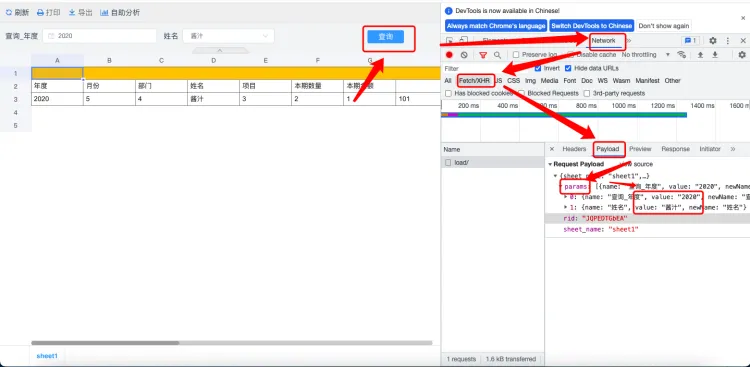Toggle Preserve log checkbox
The image size is (750, 367).
click(x=516, y=55)
